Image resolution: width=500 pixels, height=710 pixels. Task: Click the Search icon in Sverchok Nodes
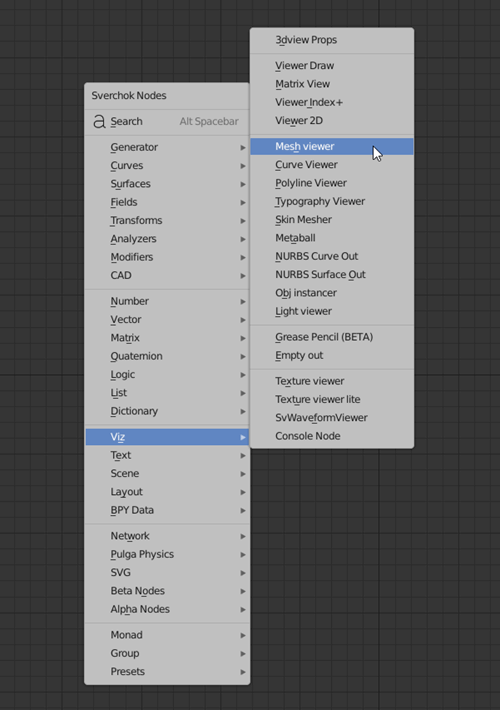tap(99, 121)
